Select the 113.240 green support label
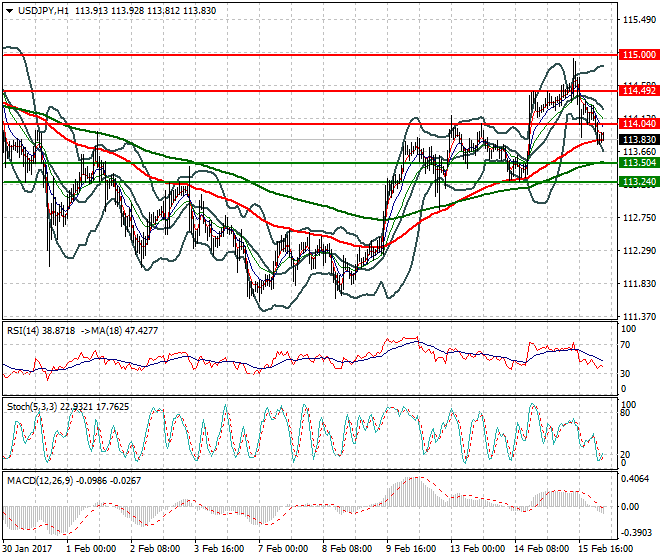This screenshot has height=560, width=660. [x=639, y=182]
